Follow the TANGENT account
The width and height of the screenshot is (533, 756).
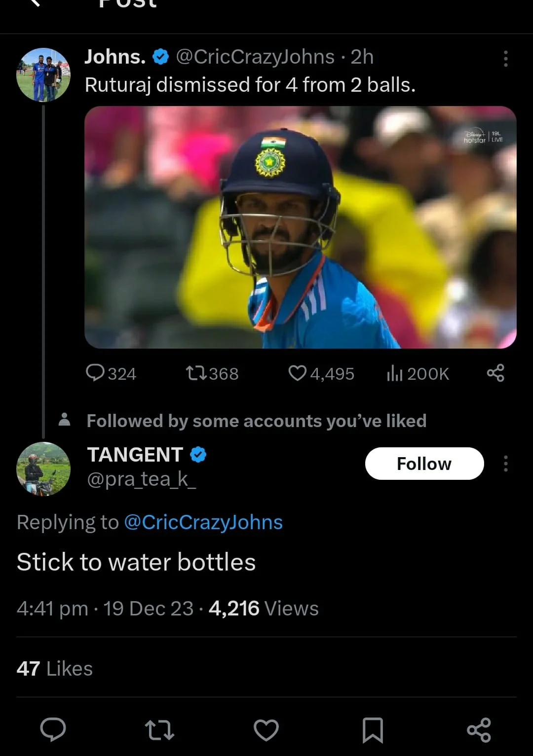click(x=424, y=464)
